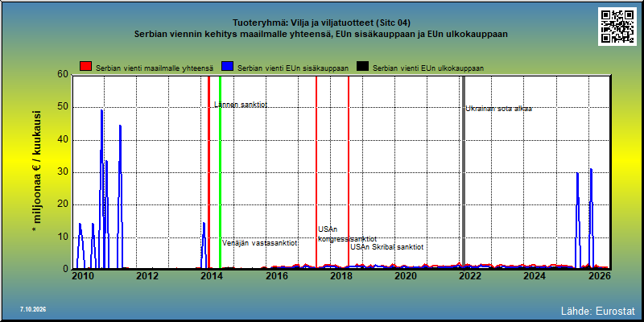
Task: Click the date stamp '7.10.2026'
Action: [32, 309]
